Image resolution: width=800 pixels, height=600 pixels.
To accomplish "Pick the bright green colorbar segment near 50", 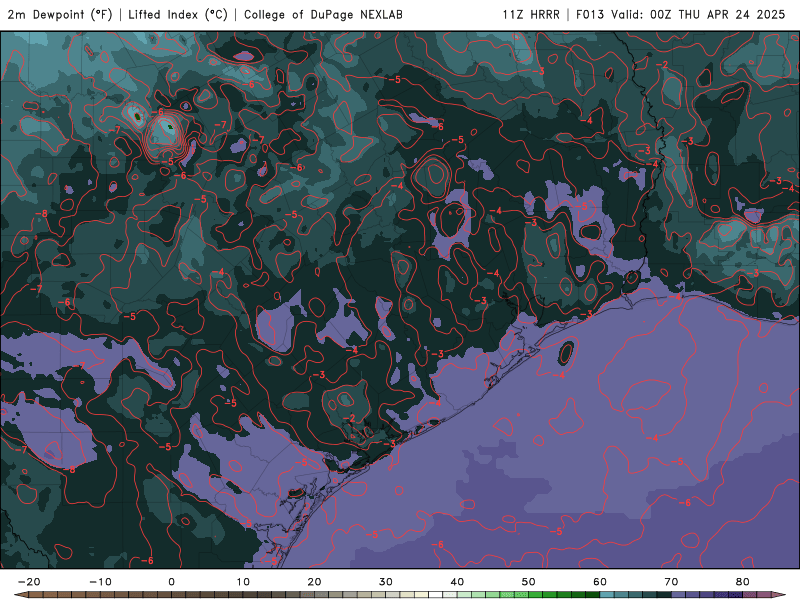I will point(536,594).
